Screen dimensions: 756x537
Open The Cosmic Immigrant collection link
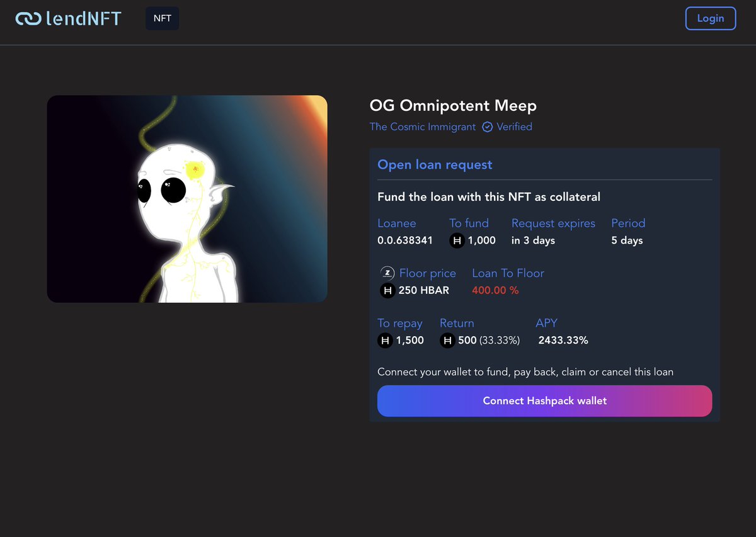[x=423, y=127]
